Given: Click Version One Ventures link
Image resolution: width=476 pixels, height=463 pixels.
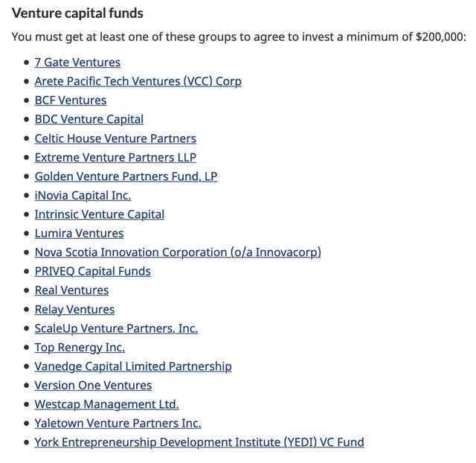Looking at the screenshot, I should click(93, 386).
